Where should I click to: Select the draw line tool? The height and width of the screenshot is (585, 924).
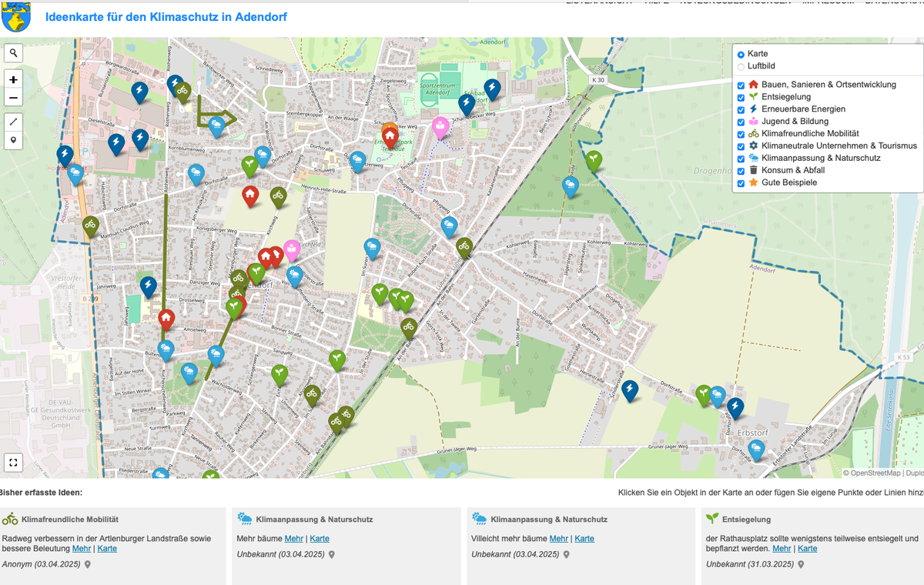[14, 122]
